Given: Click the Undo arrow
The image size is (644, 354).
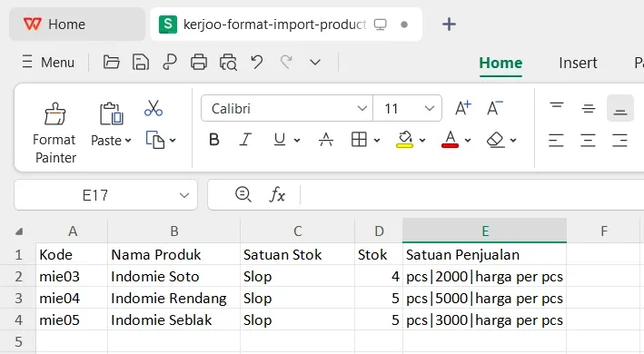Looking at the screenshot, I should [x=257, y=63].
